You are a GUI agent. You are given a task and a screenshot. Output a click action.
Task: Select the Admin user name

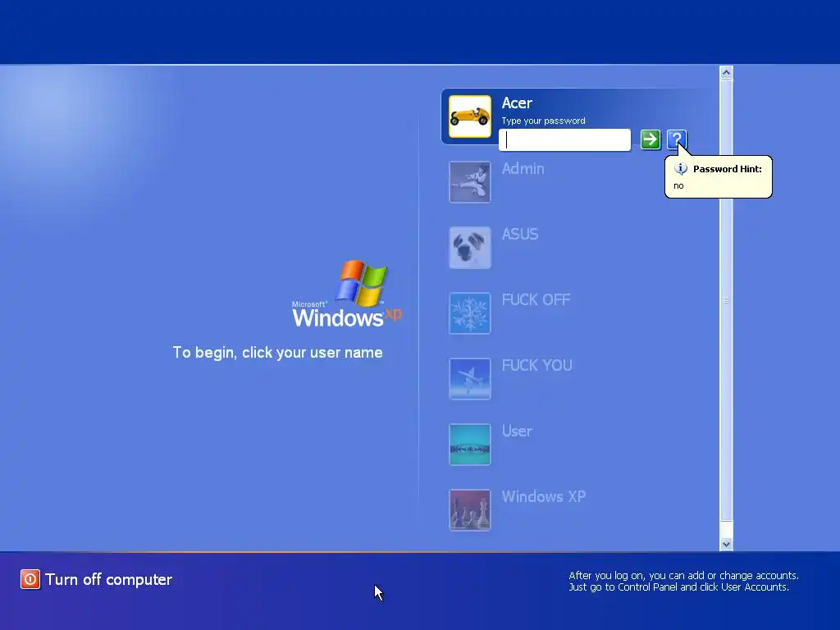pyautogui.click(x=523, y=169)
